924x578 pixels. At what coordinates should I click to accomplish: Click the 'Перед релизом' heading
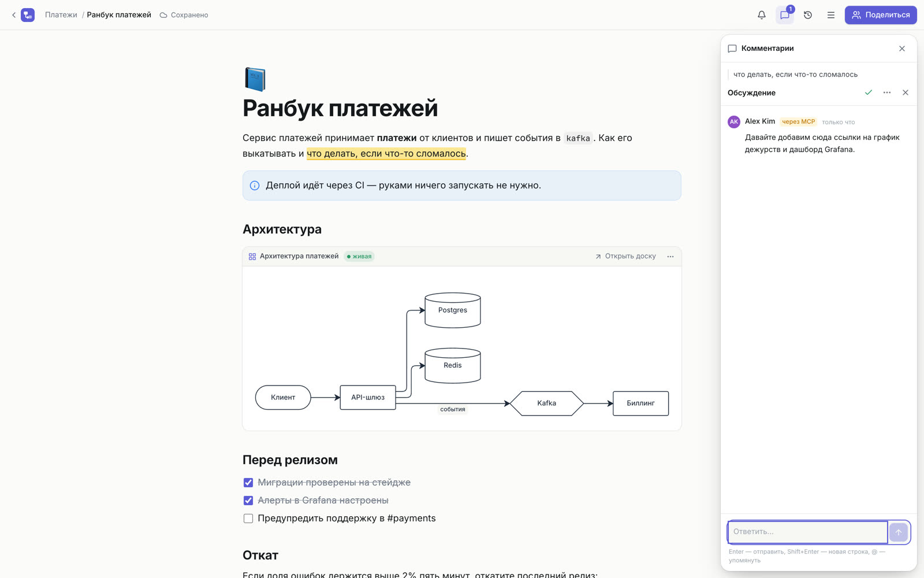coord(290,460)
